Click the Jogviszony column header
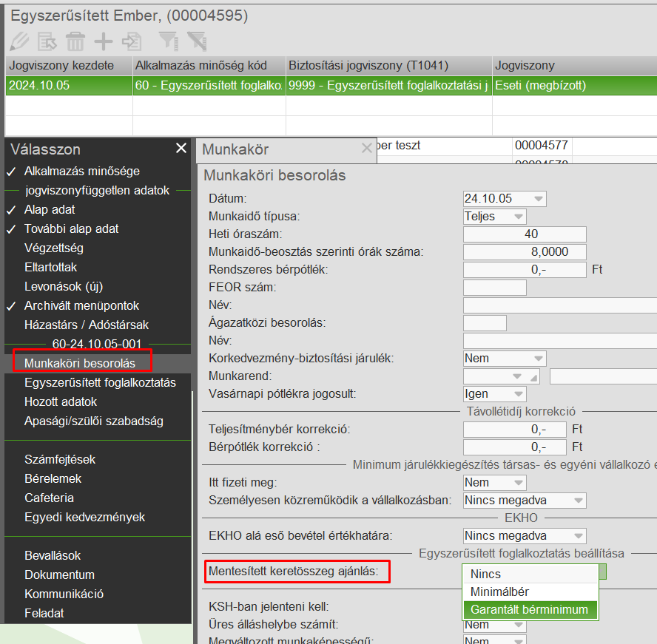 coord(574,66)
